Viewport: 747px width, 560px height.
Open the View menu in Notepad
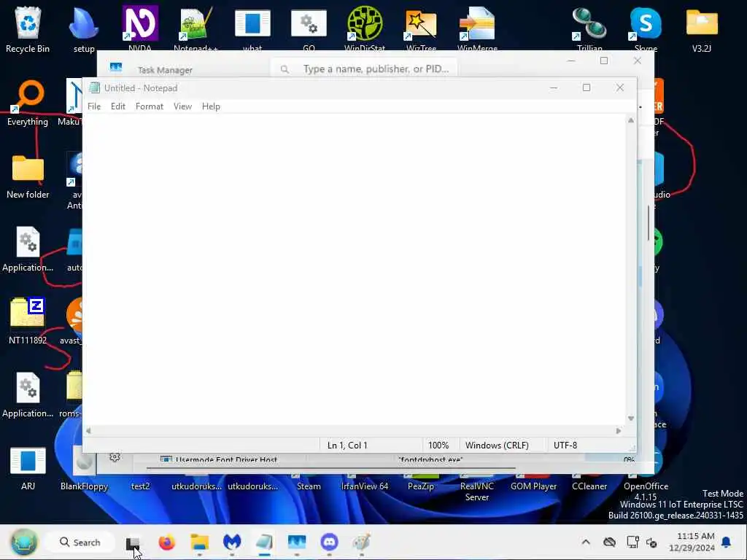pos(182,106)
